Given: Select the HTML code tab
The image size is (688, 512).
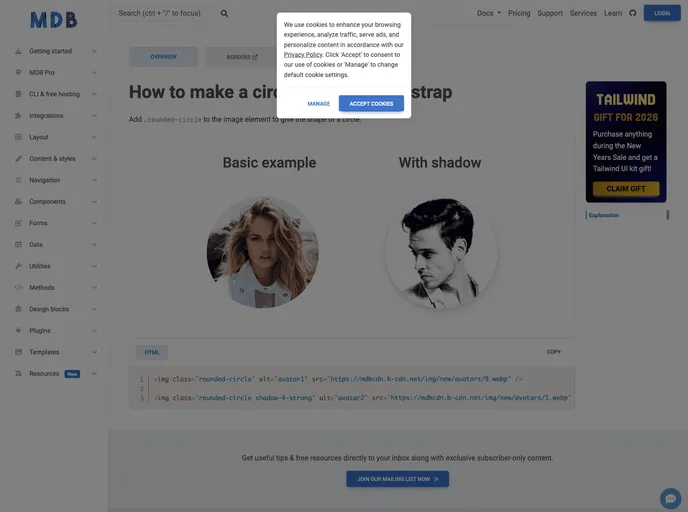Looking at the screenshot, I should click(152, 352).
